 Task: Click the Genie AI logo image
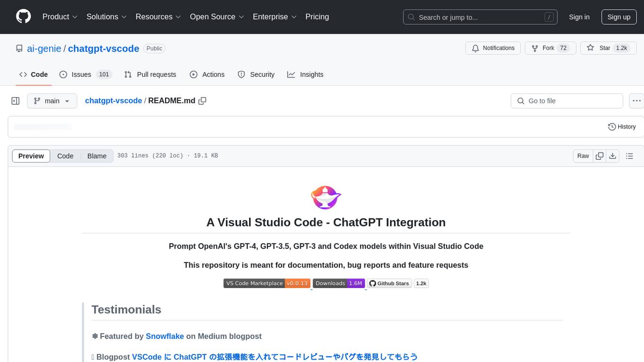[326, 198]
